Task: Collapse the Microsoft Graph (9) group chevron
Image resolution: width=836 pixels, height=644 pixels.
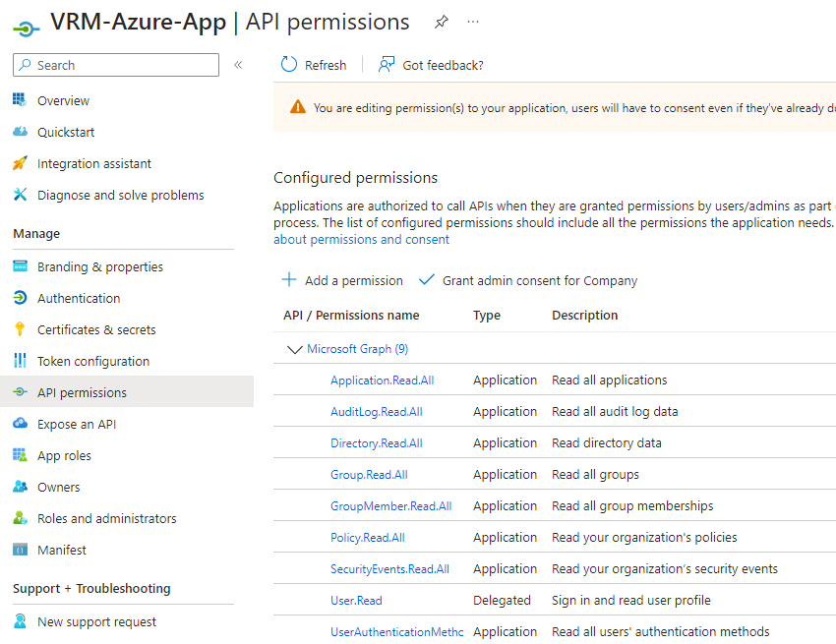Action: tap(294, 349)
